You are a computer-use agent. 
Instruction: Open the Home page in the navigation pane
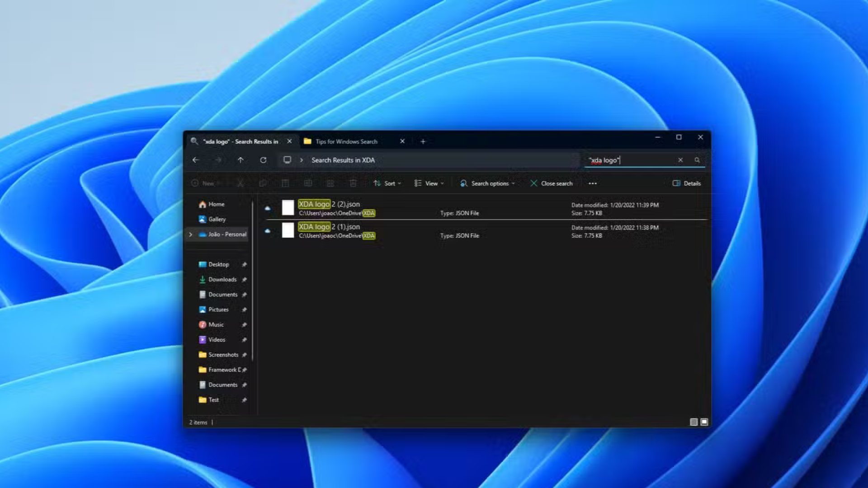pyautogui.click(x=216, y=204)
